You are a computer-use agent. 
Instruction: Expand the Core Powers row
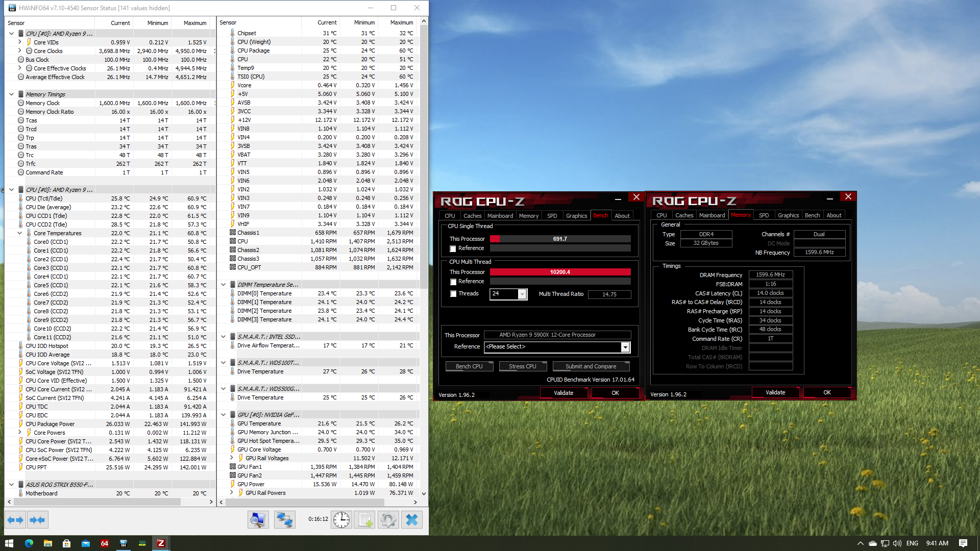coord(20,433)
